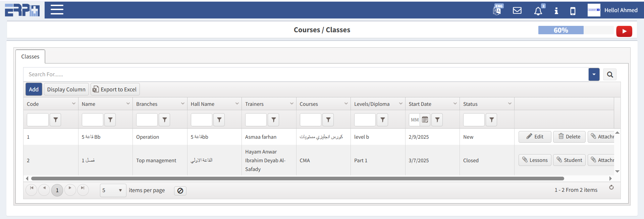Clear filters with the cancel icon

click(x=180, y=191)
